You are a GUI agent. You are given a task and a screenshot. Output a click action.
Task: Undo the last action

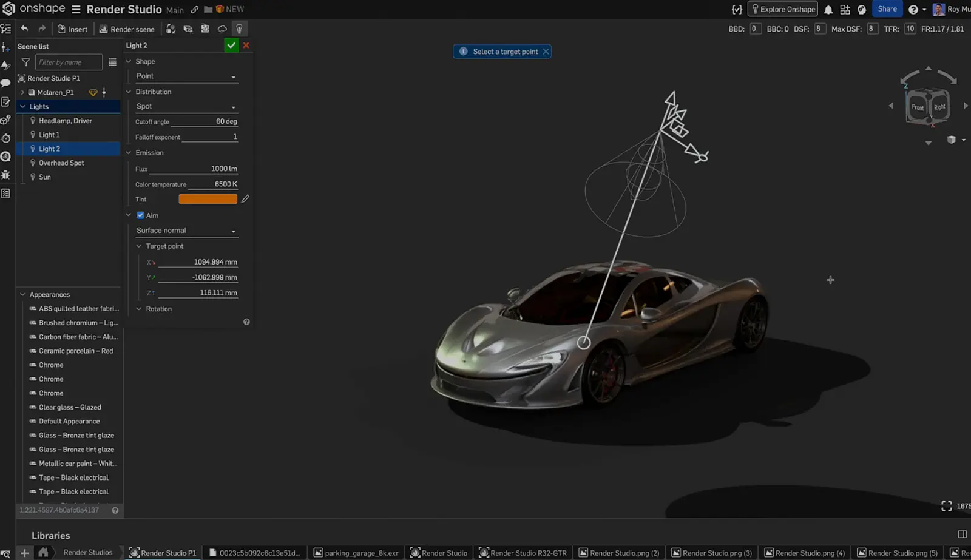(24, 29)
